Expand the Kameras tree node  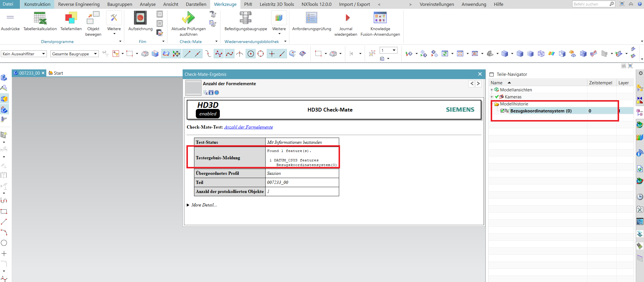pos(492,97)
